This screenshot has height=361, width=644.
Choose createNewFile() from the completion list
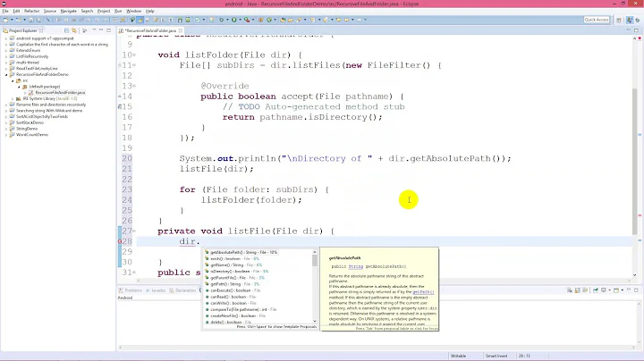[258, 316]
